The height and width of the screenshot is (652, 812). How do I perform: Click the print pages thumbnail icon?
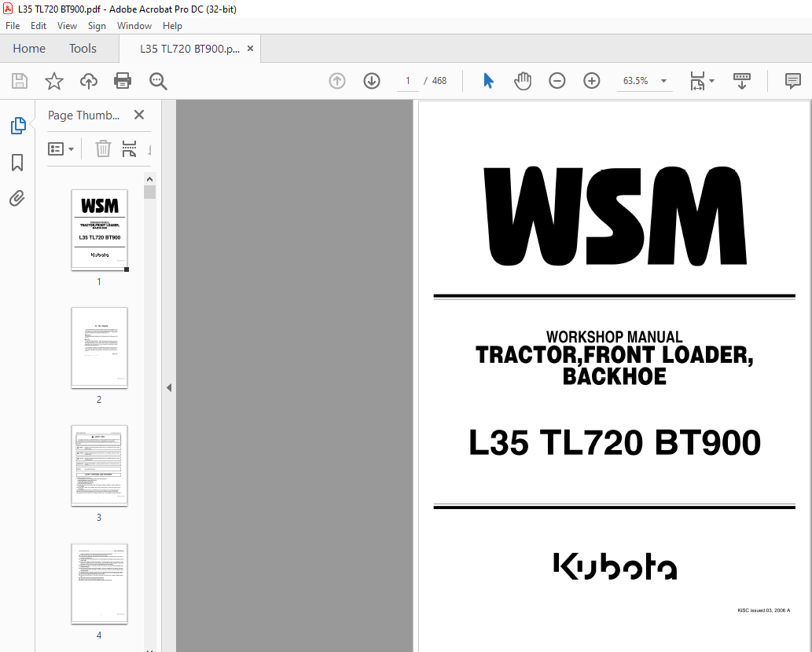pyautogui.click(x=129, y=149)
